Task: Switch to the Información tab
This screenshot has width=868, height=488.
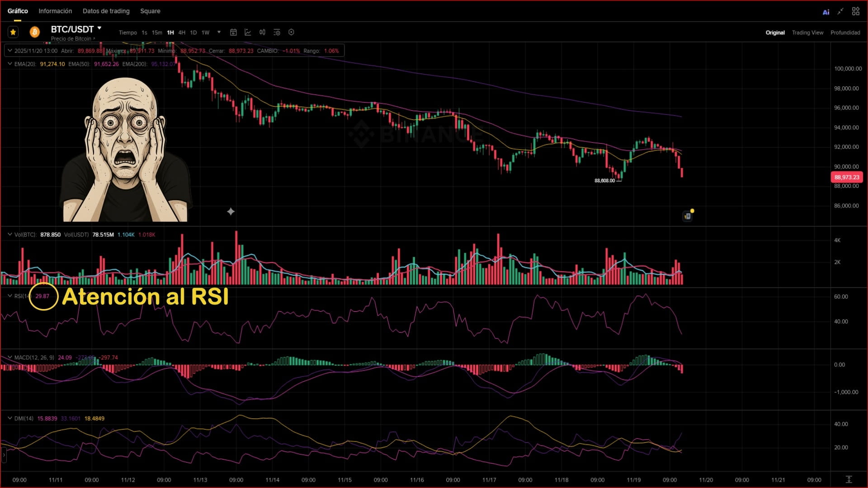Action: click(55, 11)
